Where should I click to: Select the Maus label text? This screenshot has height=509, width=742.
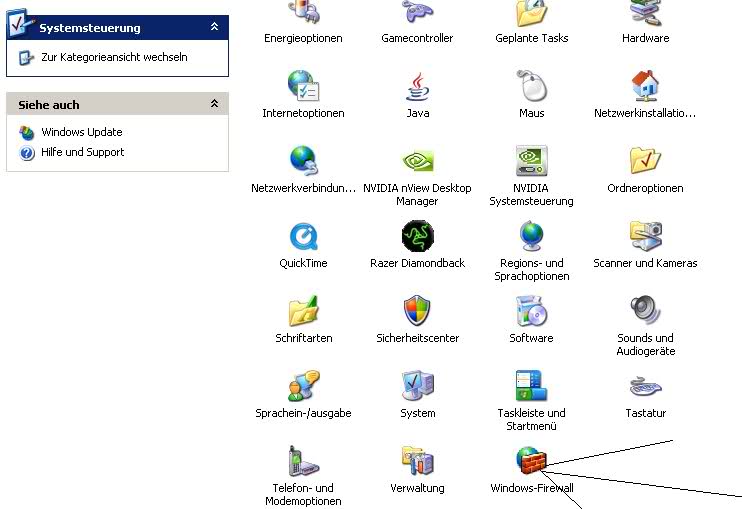click(531, 113)
